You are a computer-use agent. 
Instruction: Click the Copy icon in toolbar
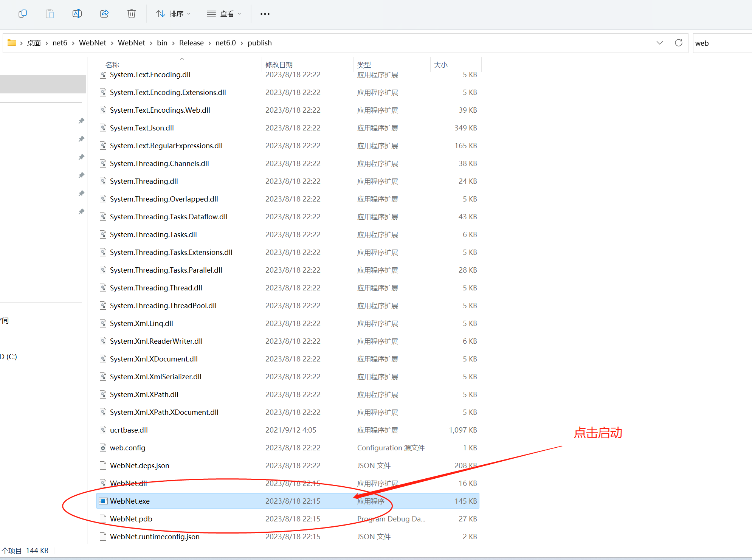tap(23, 14)
